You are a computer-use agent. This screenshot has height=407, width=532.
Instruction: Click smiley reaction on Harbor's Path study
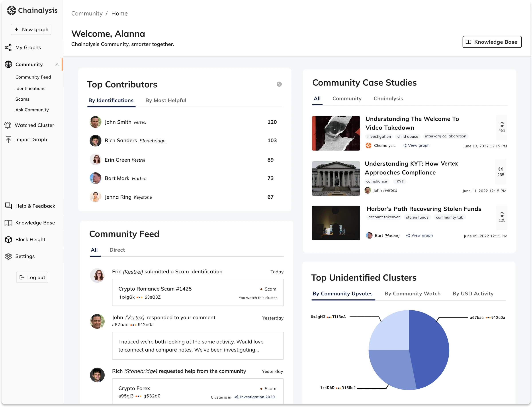coord(502,215)
